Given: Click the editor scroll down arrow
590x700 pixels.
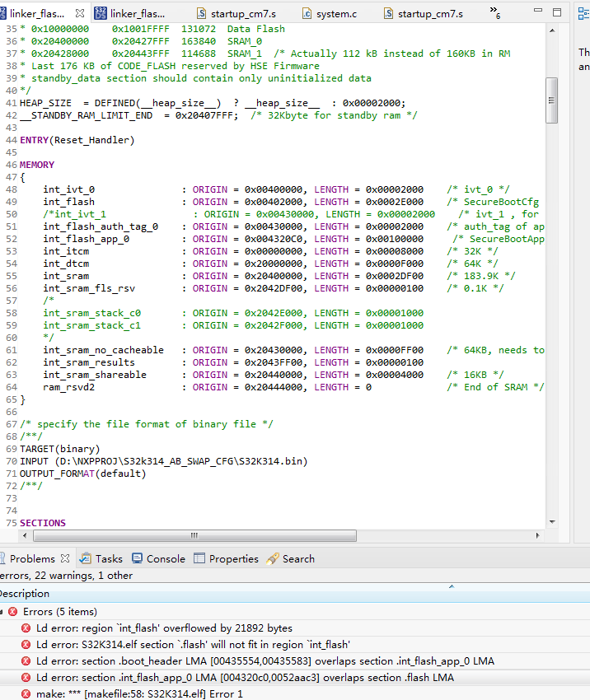Looking at the screenshot, I should [x=552, y=521].
